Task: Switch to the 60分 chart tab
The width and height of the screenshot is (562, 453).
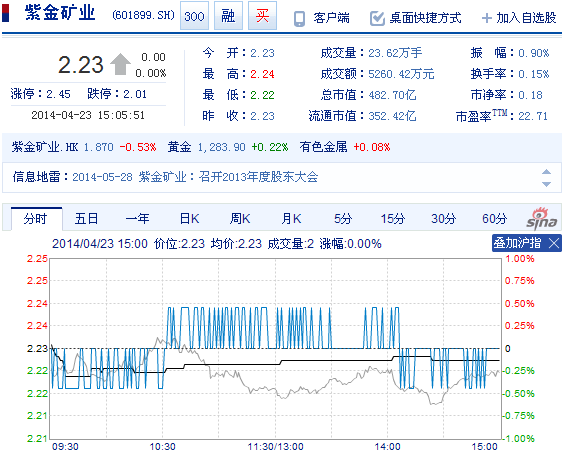Action: coord(494,219)
